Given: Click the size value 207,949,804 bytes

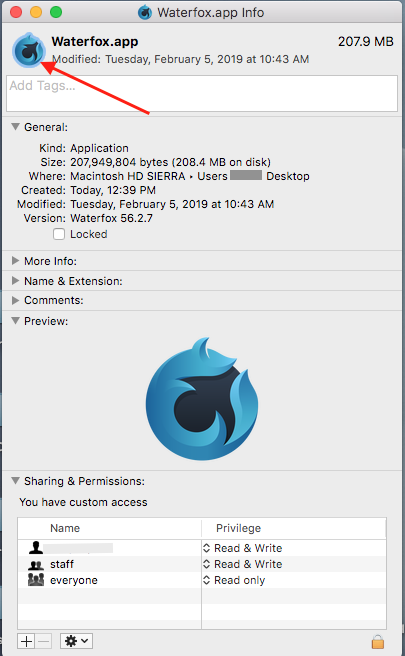Looking at the screenshot, I should tap(119, 162).
